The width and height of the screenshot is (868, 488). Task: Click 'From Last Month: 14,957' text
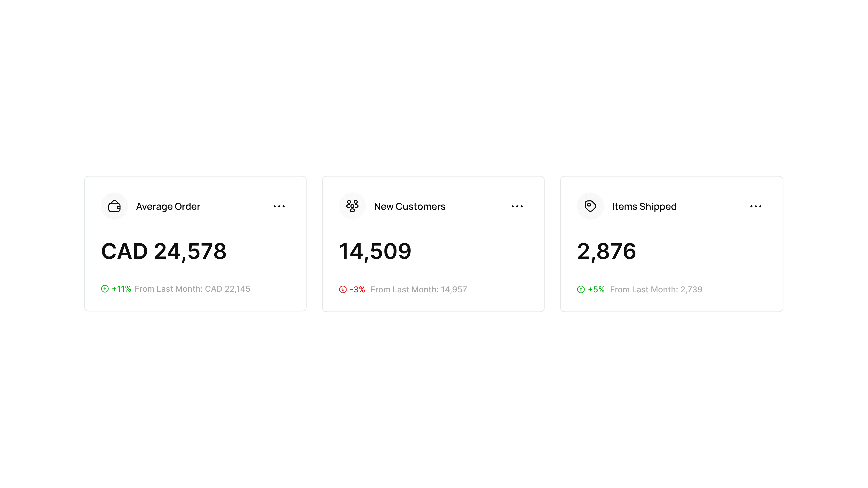pos(418,290)
